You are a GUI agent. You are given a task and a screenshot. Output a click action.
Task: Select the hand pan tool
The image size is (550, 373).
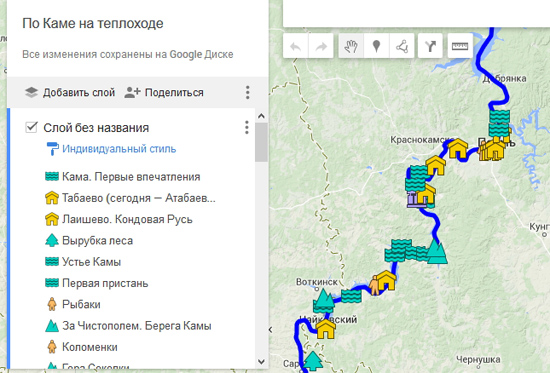(351, 46)
